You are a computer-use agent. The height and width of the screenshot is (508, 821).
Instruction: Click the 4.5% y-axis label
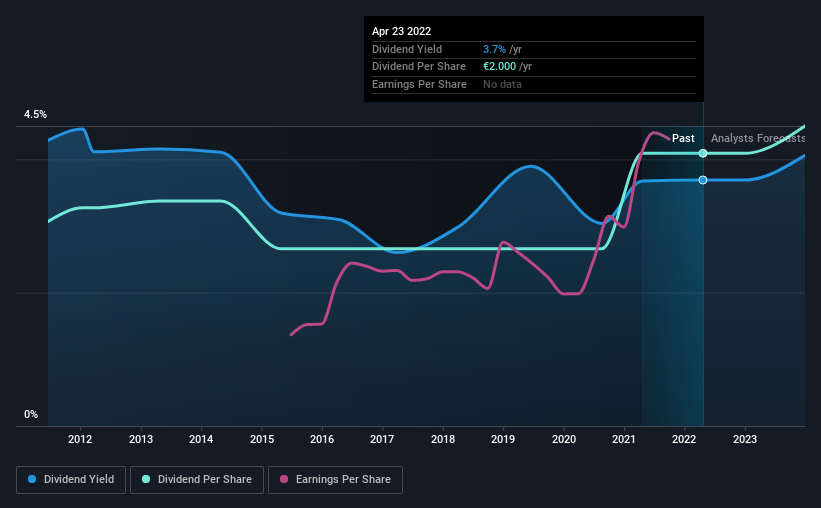[35, 115]
